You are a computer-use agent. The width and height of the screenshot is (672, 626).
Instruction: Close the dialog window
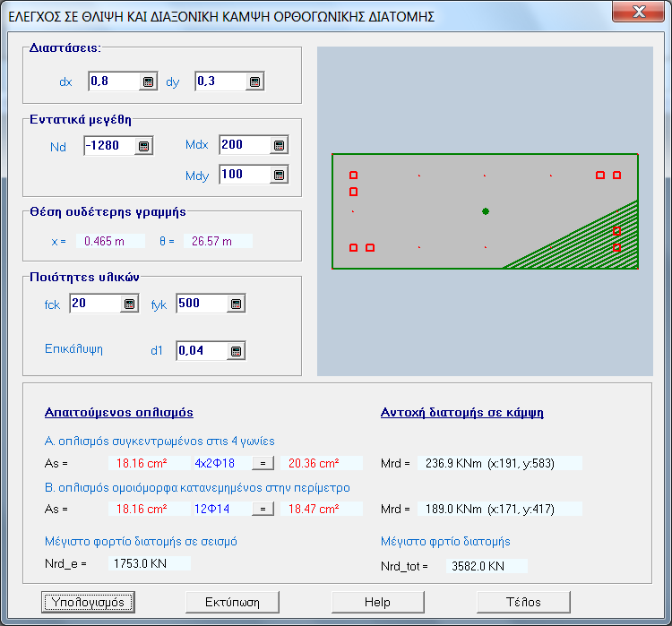(x=636, y=13)
